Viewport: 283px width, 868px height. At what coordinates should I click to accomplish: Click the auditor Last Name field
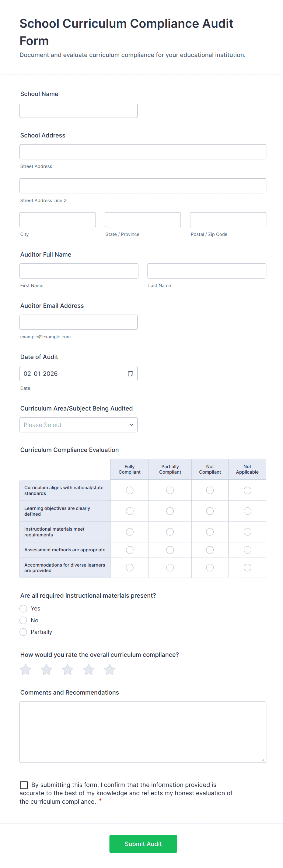tap(207, 271)
